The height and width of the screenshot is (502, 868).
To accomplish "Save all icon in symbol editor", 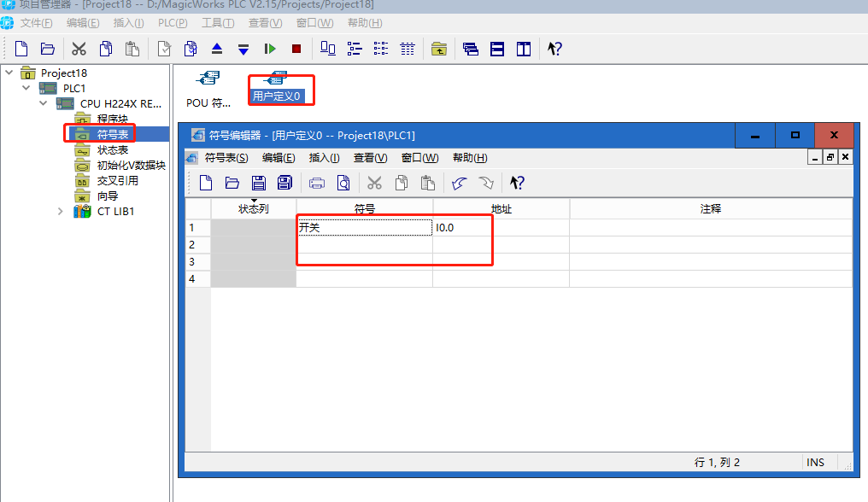I will pos(284,183).
